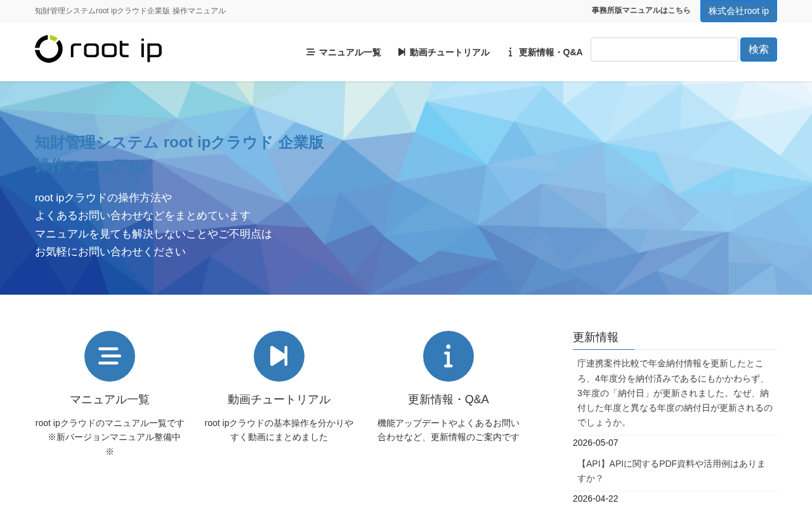Click the large 更新情報・Q&A info circle icon

pyautogui.click(x=449, y=356)
